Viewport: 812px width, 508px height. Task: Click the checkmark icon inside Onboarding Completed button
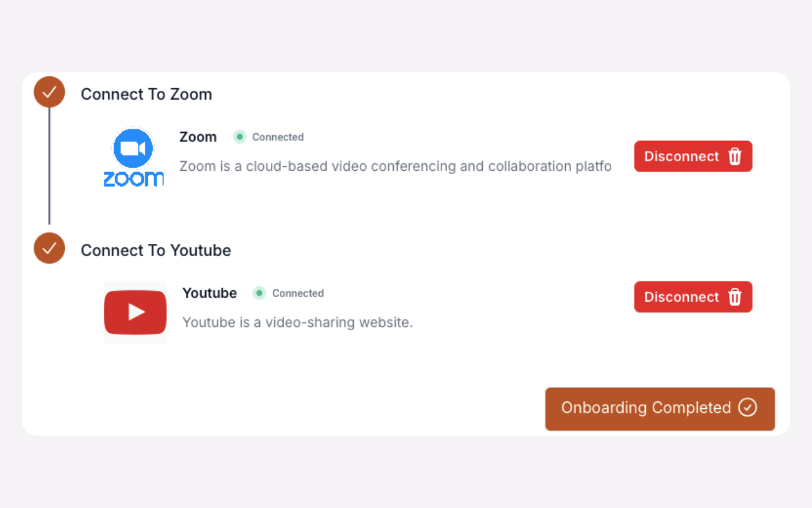click(747, 408)
